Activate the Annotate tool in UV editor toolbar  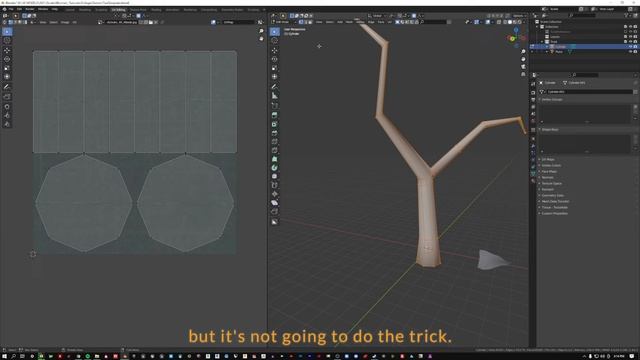point(7,87)
